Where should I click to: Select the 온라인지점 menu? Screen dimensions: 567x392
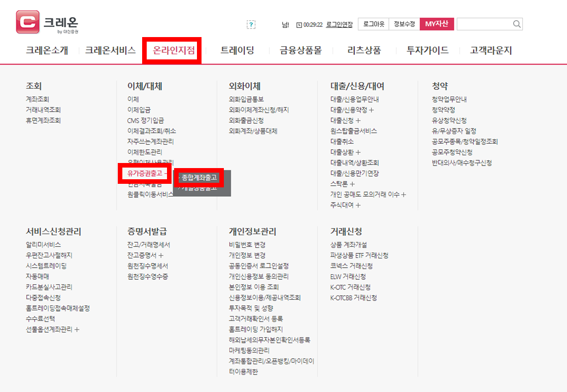pyautogui.click(x=174, y=50)
